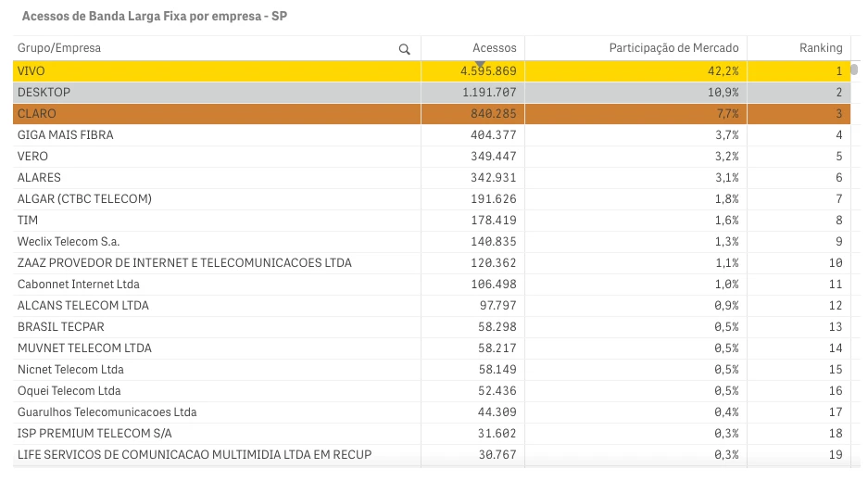
Task: Click Weclix Telecom S.a. in the table
Action: [69, 242]
